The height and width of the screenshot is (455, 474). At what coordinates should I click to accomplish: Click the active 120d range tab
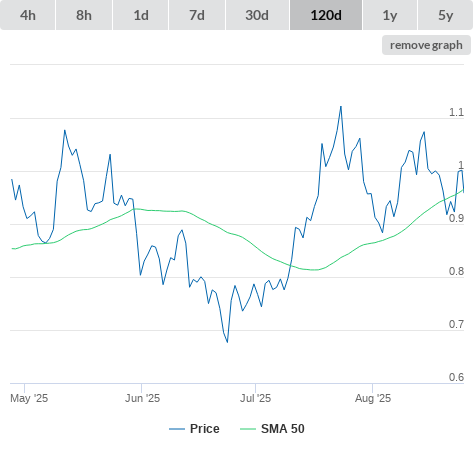(x=326, y=15)
